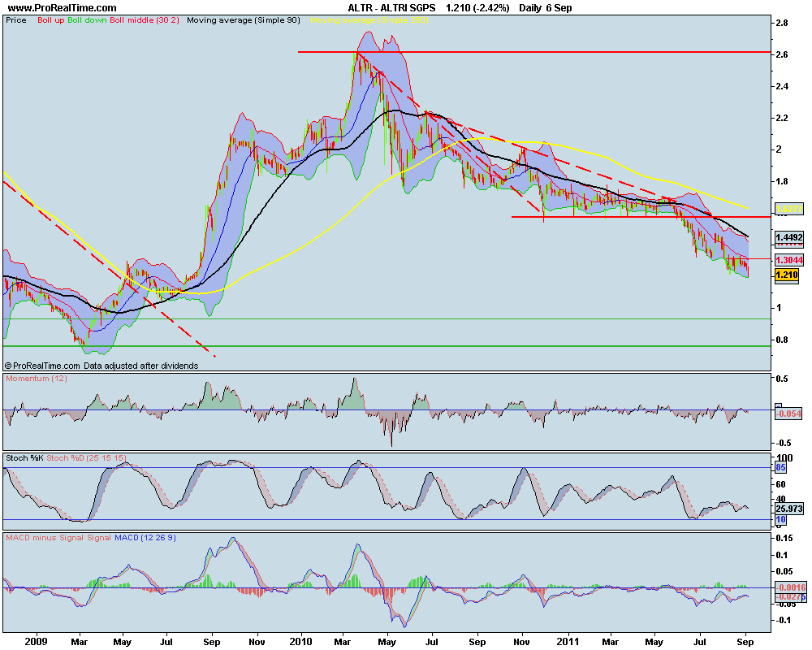
Task: Click the blue 10 oversold level tag
Action: click(x=780, y=519)
